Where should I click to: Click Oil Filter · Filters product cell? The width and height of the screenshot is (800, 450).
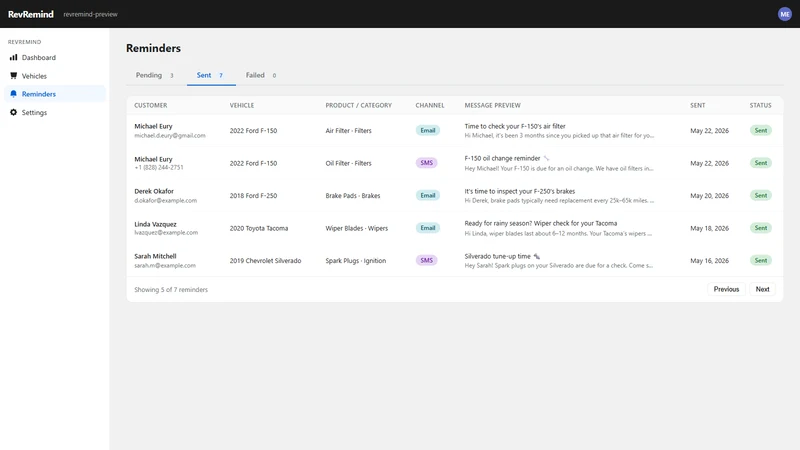pyautogui.click(x=348, y=163)
